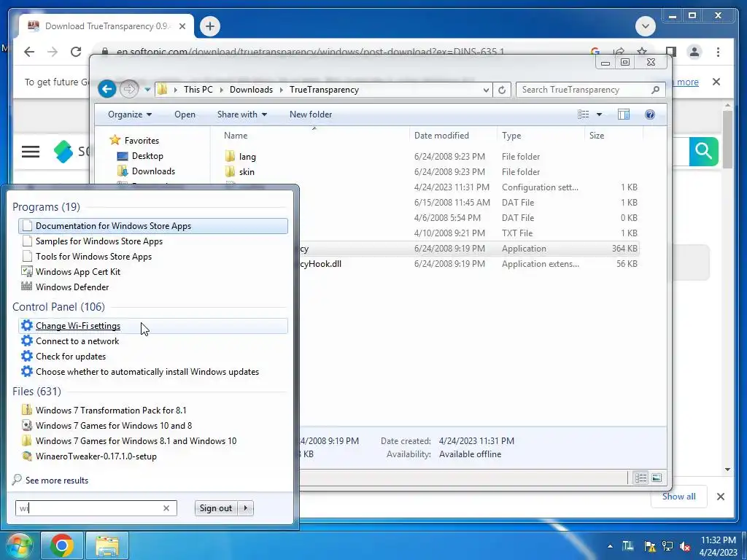Open File Explorer taskbar button
The image size is (747, 560).
(x=108, y=545)
